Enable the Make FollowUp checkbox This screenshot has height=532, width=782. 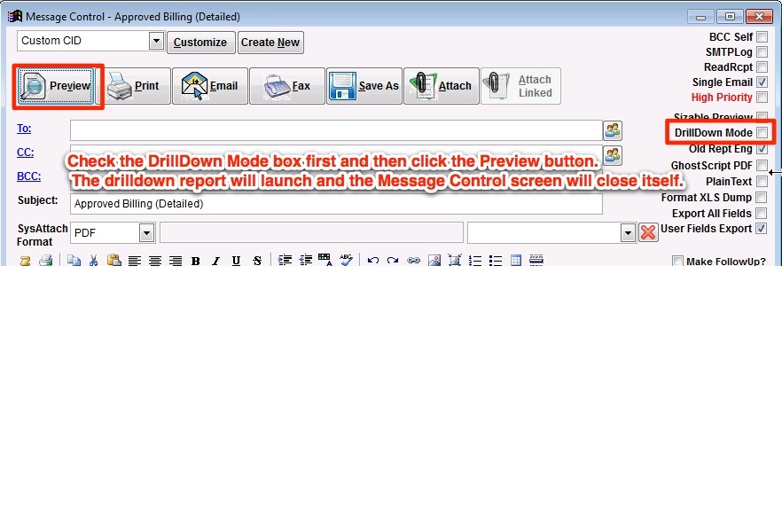[x=678, y=262]
